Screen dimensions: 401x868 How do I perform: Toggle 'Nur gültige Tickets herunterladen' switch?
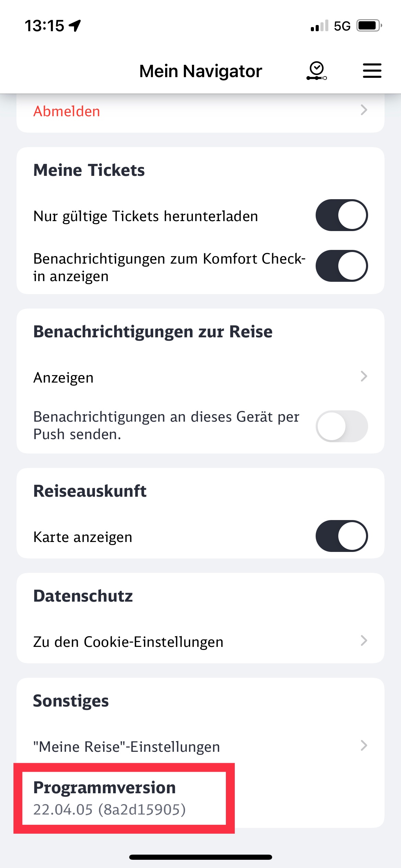click(x=341, y=215)
